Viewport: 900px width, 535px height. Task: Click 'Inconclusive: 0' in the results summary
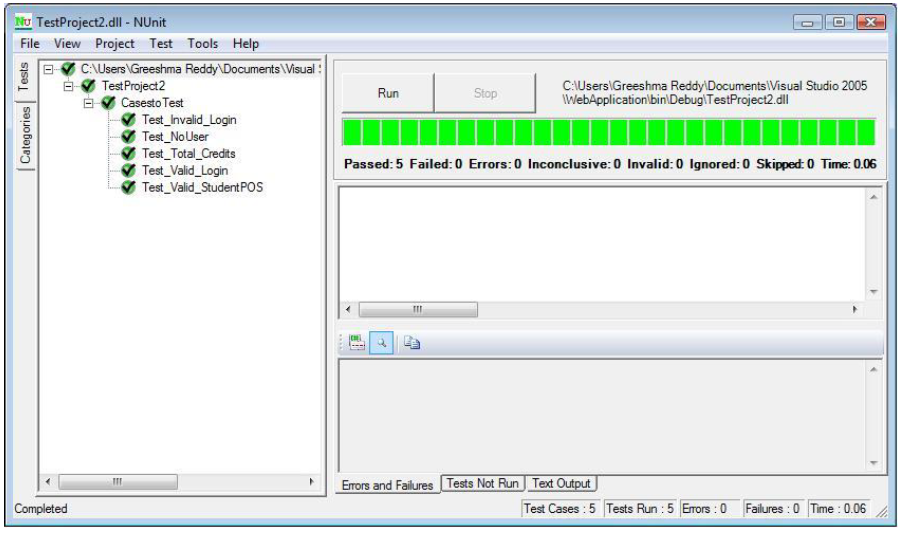(574, 164)
